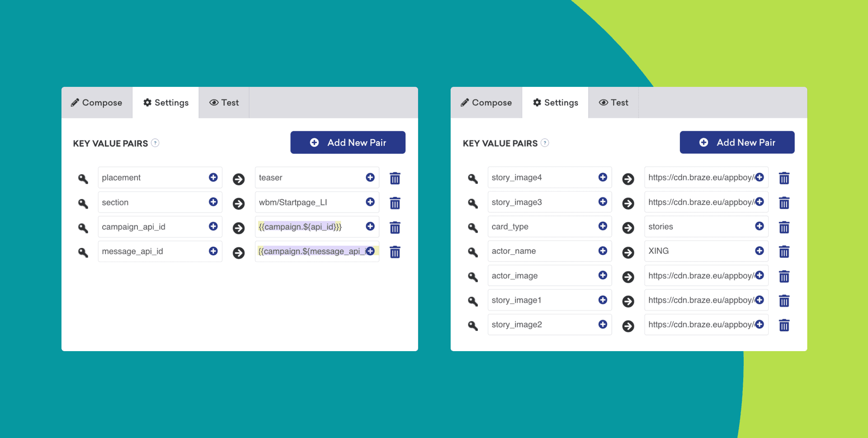Open help tooltip beside right Key Value Pairs
This screenshot has height=438, width=868.
545,143
